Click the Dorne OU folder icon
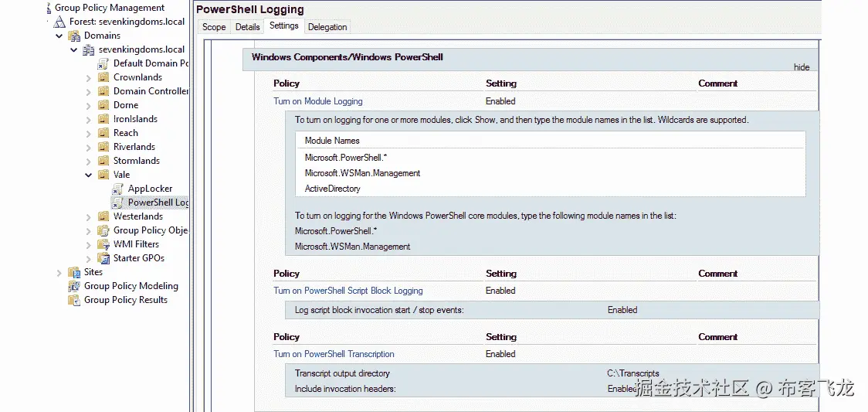This screenshot has width=868, height=412. point(103,104)
